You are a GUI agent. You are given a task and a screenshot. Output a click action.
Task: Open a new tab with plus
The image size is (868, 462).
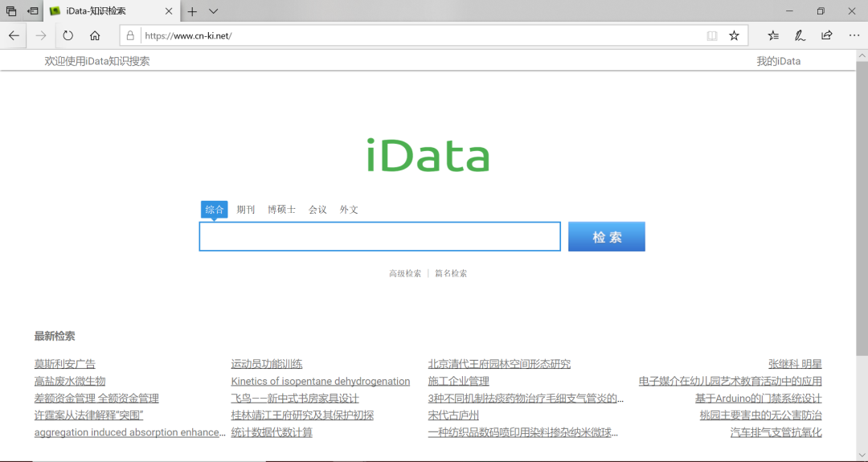click(x=192, y=11)
